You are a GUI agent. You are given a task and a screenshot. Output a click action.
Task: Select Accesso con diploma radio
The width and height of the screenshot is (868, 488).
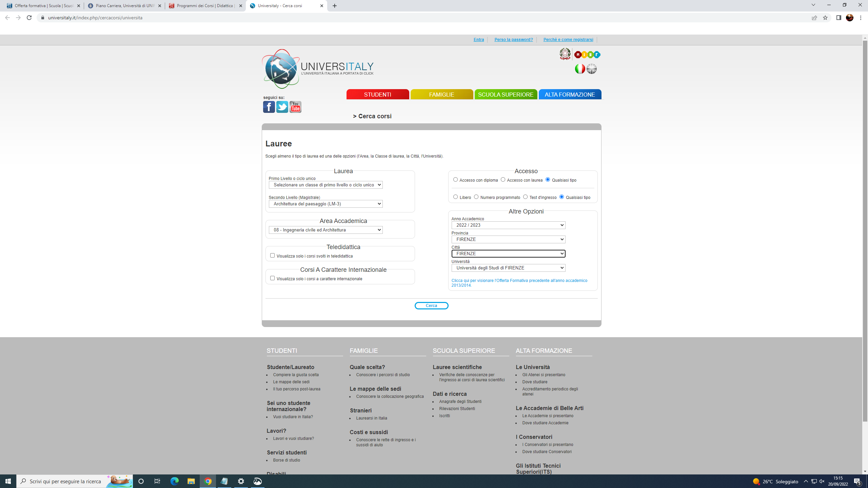click(x=455, y=180)
